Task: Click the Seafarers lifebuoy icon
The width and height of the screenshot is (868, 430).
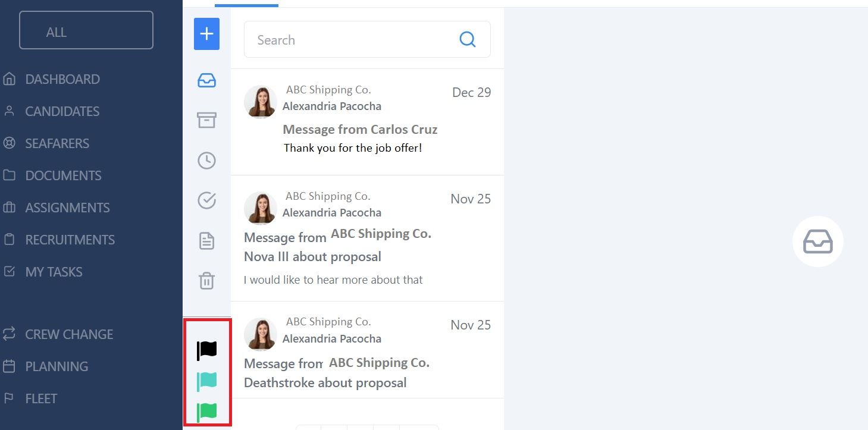Action: 9,143
